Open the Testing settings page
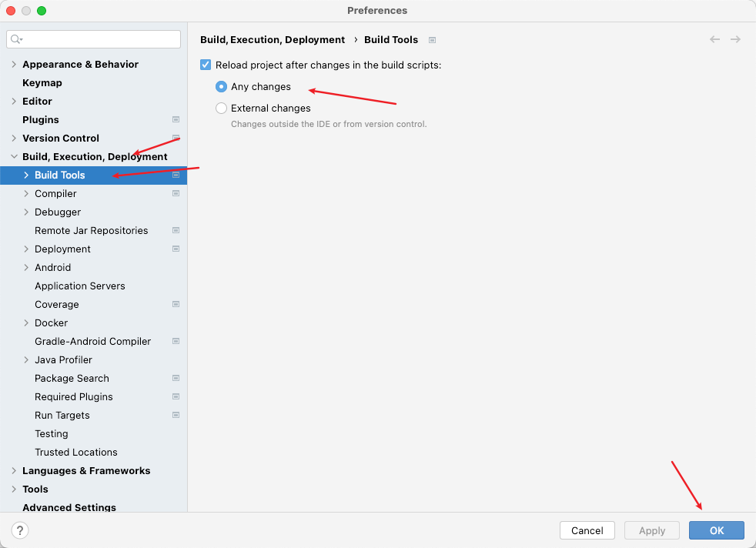 (51, 434)
